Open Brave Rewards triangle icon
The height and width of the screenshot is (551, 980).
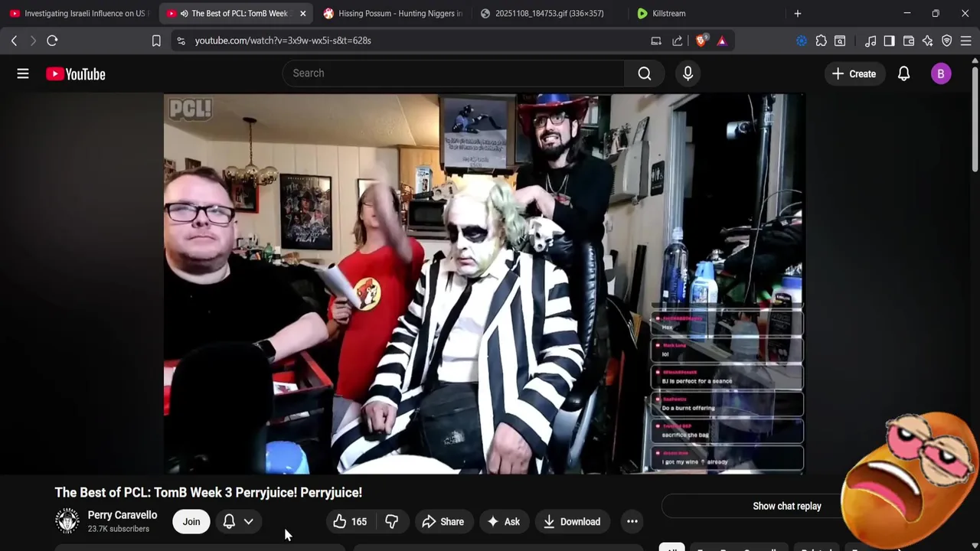pos(721,41)
